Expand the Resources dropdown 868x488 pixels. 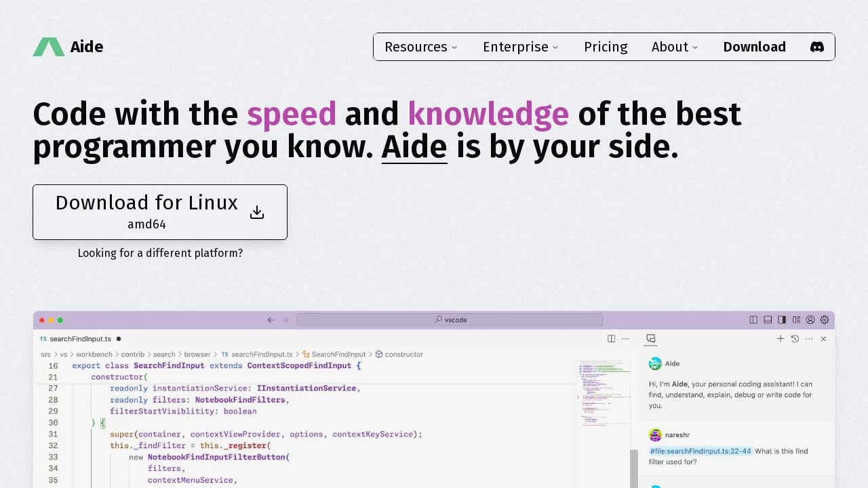click(x=420, y=47)
